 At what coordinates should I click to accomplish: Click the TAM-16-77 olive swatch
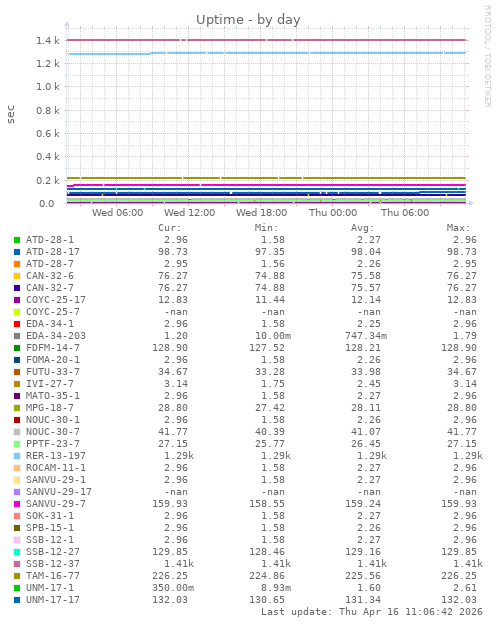coord(17,576)
